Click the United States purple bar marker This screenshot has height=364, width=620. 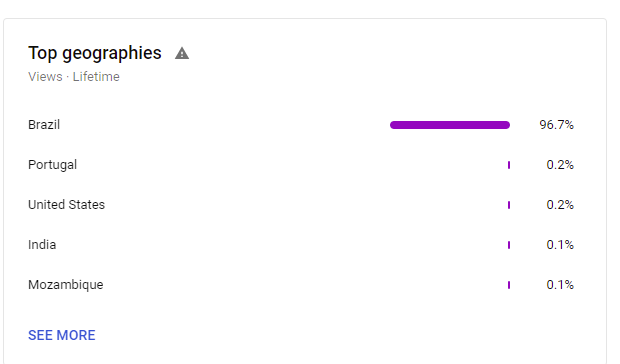(x=509, y=205)
